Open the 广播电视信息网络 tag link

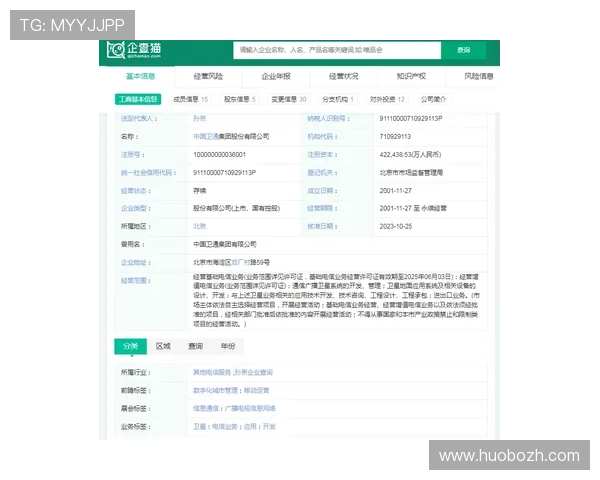(x=250, y=408)
